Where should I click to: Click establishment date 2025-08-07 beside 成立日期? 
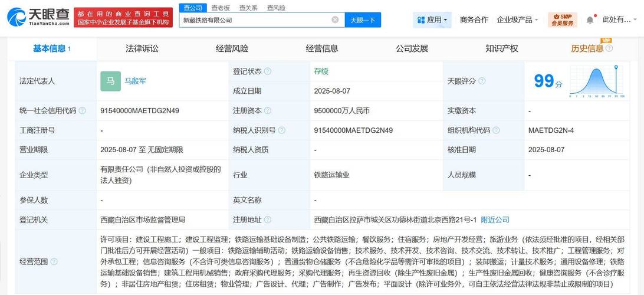tap(332, 91)
